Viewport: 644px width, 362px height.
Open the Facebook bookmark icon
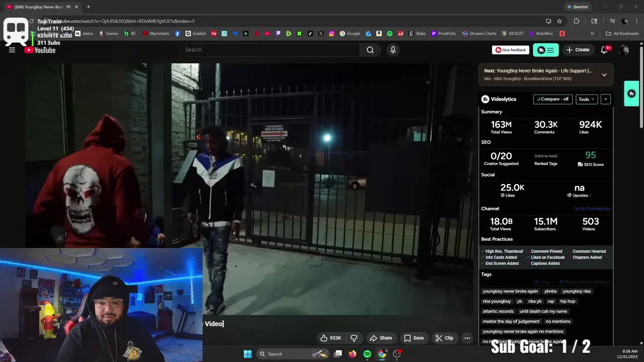(x=178, y=34)
